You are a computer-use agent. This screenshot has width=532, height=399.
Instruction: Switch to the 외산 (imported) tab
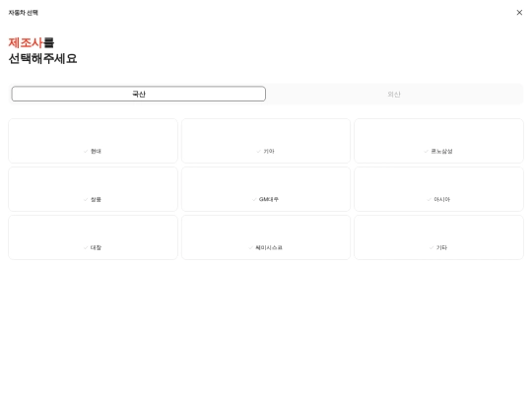coord(394,94)
